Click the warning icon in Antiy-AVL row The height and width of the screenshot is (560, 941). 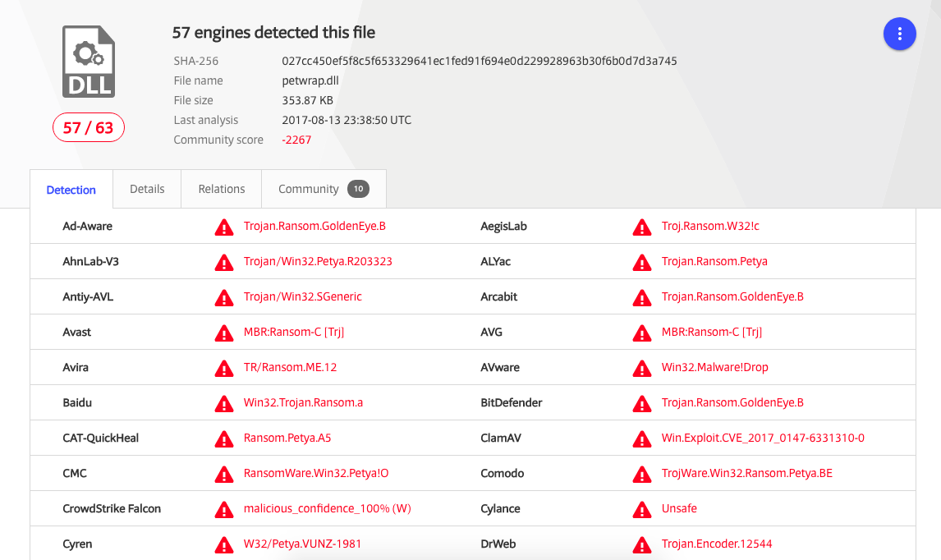[x=224, y=298]
